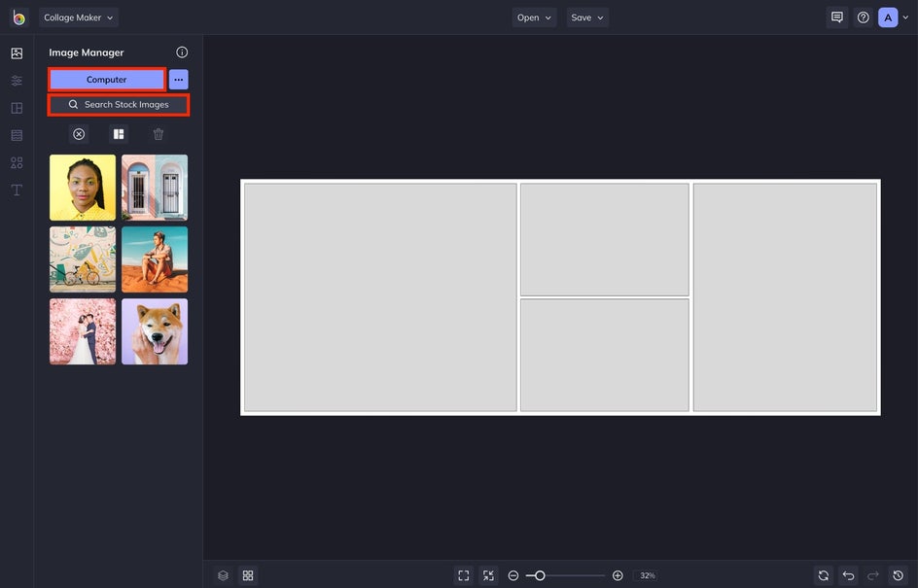The height and width of the screenshot is (588, 918).
Task: Select the Customize sidebar icon
Action: (16, 80)
